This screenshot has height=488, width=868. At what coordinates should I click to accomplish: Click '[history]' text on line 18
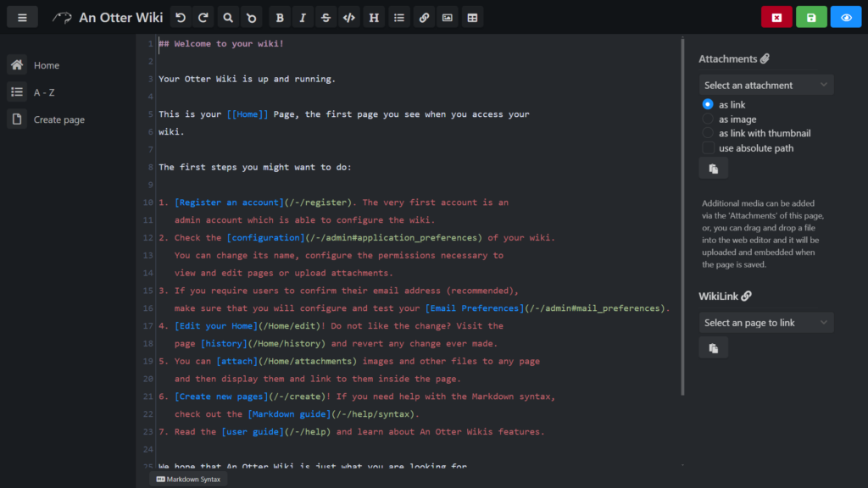tap(224, 344)
